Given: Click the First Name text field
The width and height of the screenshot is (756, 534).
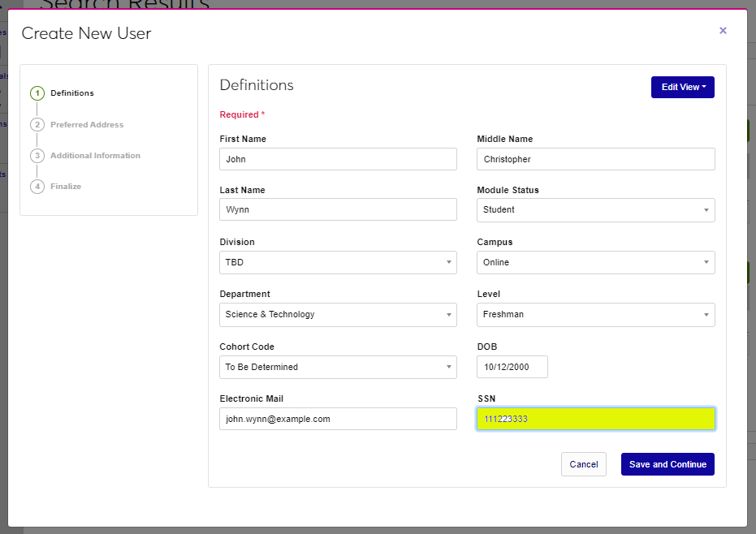Looking at the screenshot, I should click(x=338, y=160).
